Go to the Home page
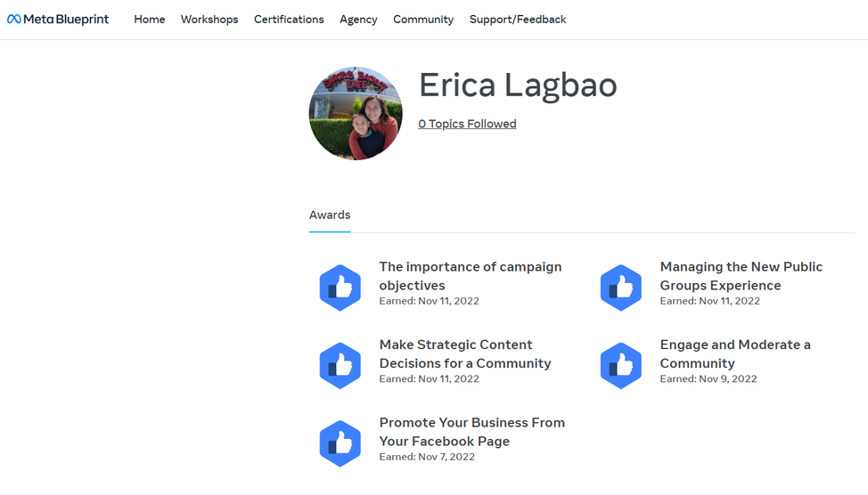 tap(149, 20)
